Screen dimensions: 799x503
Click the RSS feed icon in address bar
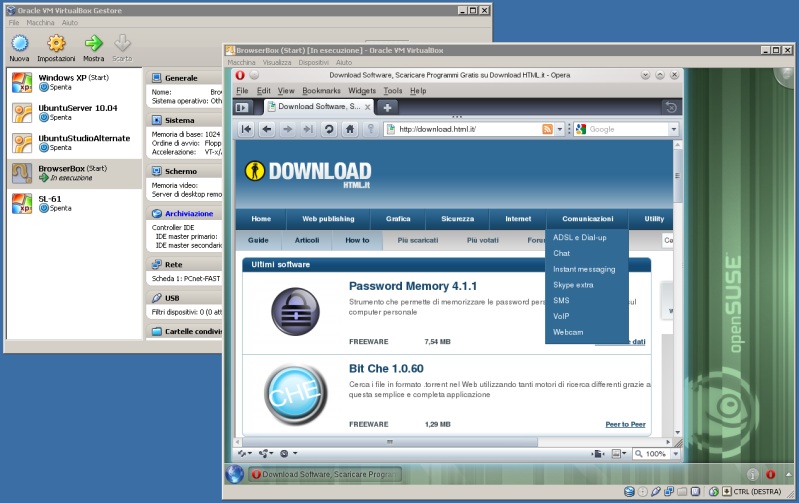[547, 129]
